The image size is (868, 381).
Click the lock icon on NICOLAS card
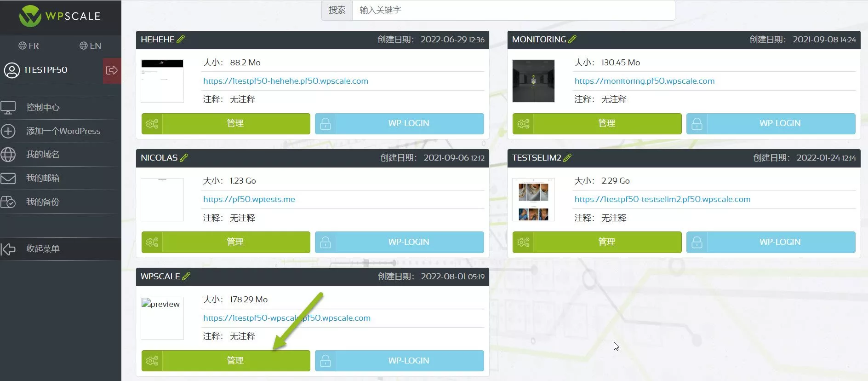325,242
